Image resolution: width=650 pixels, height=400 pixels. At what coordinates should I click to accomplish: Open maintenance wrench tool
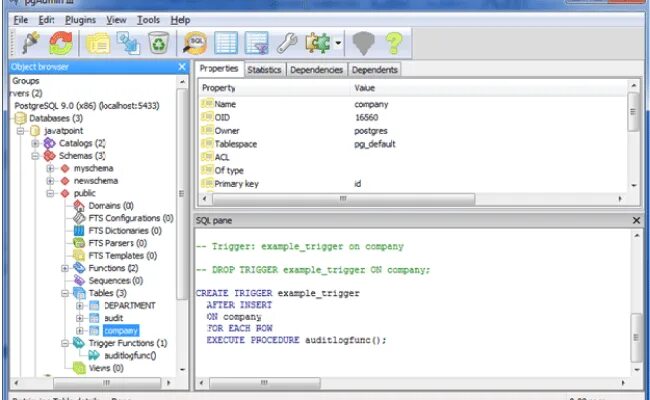[x=287, y=43]
